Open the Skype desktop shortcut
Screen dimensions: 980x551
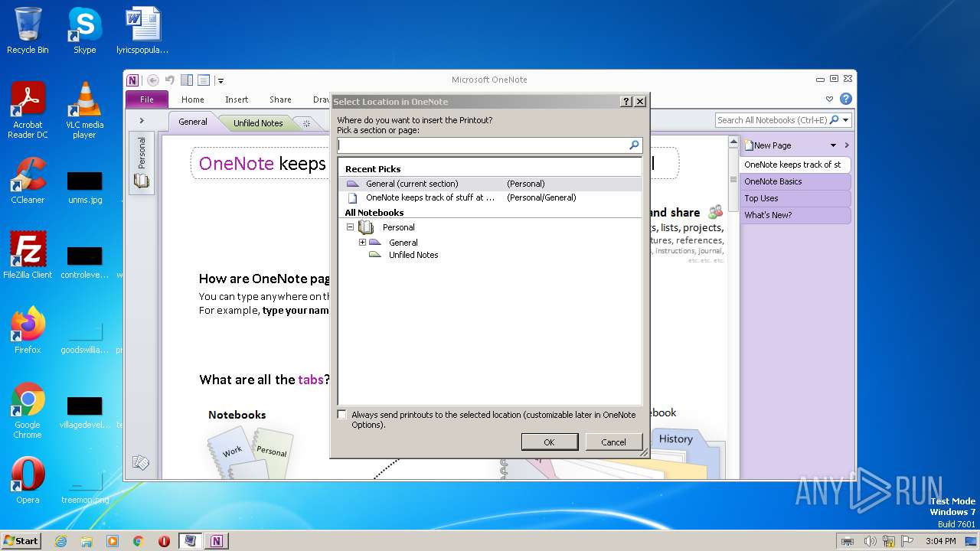[x=84, y=31]
